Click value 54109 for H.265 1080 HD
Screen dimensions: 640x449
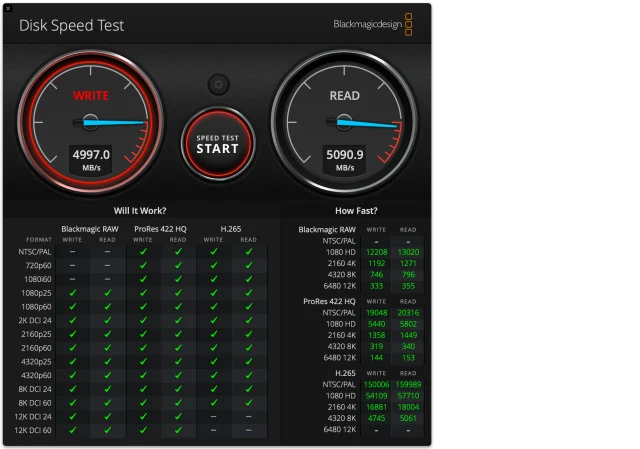(x=376, y=396)
